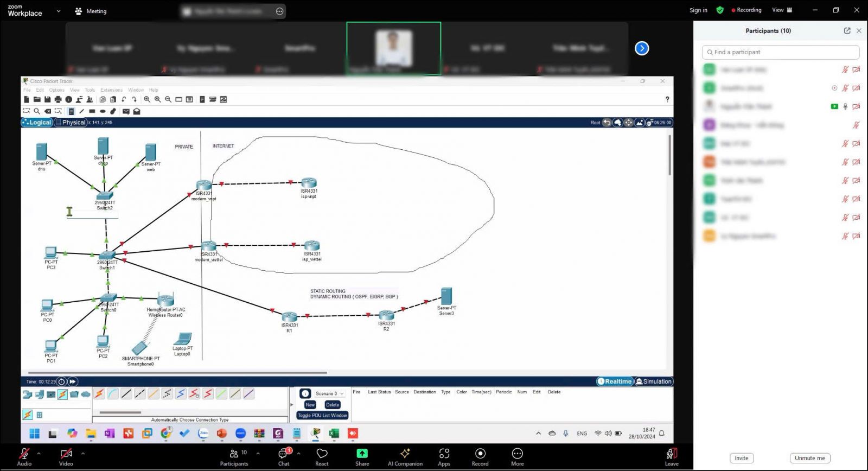Select the Place Note tool
This screenshot has width=868, height=471.
click(x=71, y=111)
